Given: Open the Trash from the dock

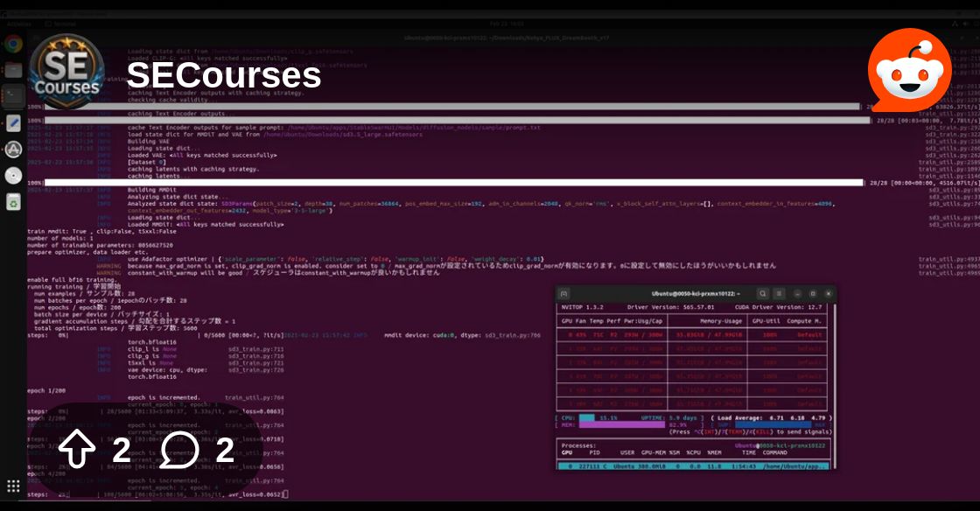Looking at the screenshot, I should pos(13,202).
